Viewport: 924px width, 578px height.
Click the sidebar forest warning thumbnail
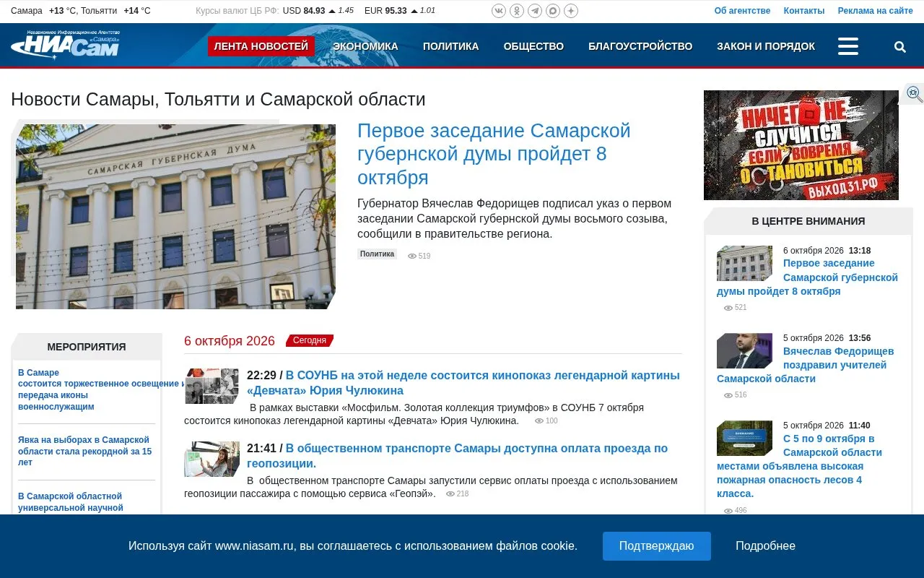(744, 438)
